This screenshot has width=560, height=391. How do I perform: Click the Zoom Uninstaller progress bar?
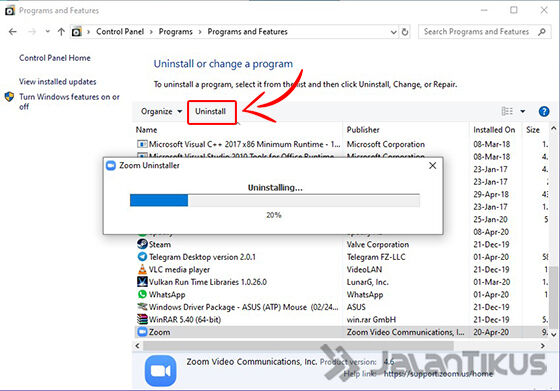click(275, 200)
